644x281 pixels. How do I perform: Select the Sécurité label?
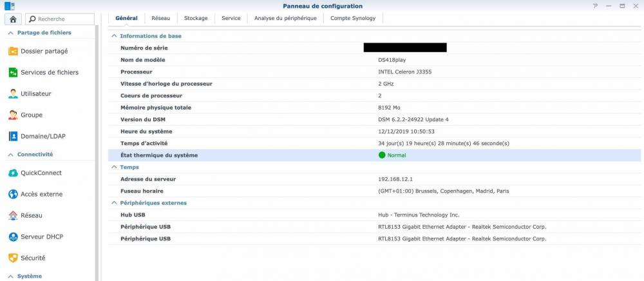tap(33, 258)
